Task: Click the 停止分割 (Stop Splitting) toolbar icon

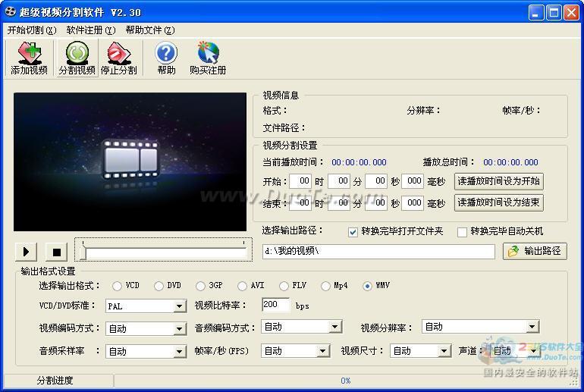Action: [x=119, y=58]
